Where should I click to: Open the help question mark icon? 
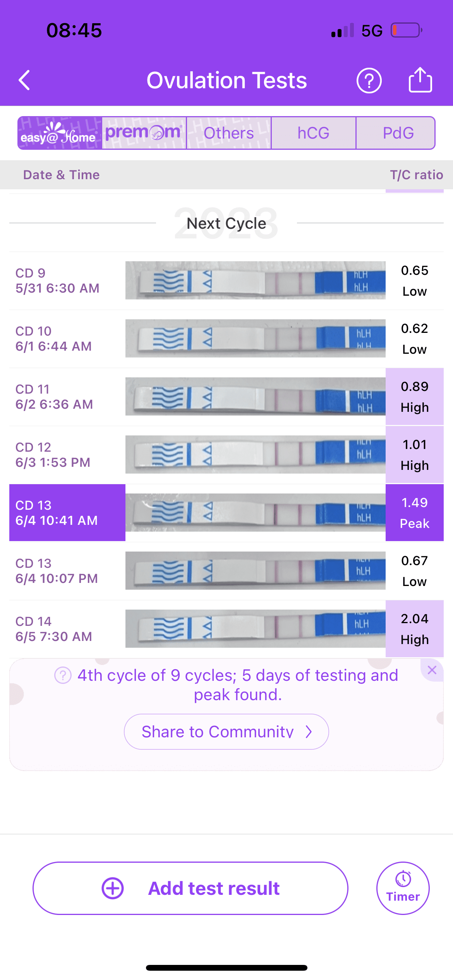(369, 81)
